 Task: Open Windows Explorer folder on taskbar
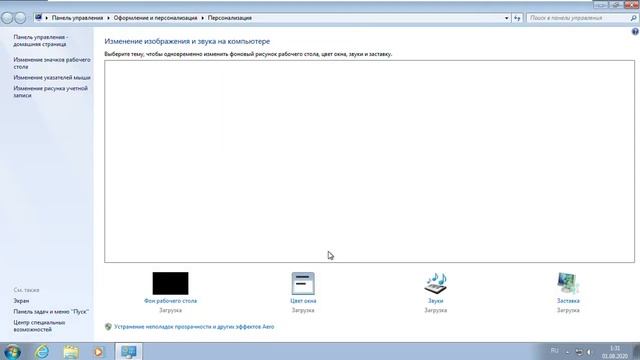71,351
